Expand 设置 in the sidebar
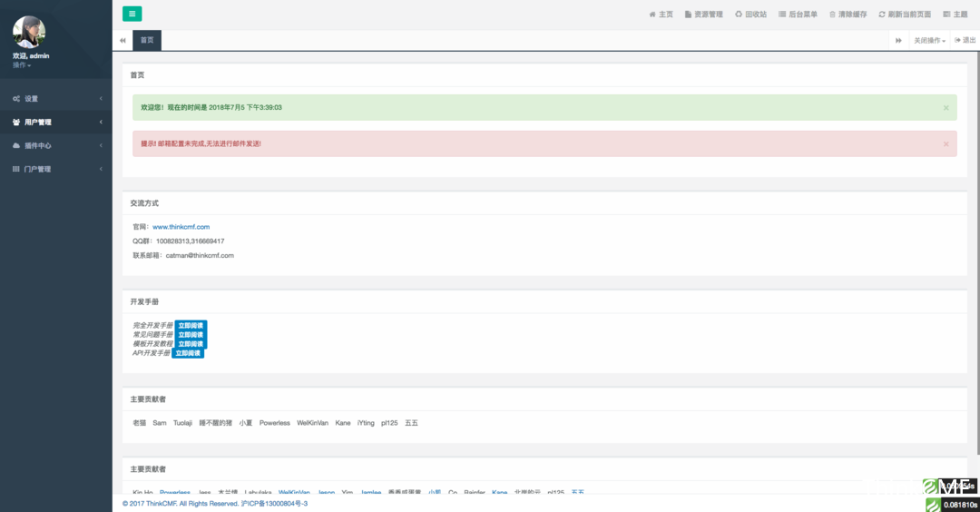Screen dimensions: 980x512 (56, 99)
